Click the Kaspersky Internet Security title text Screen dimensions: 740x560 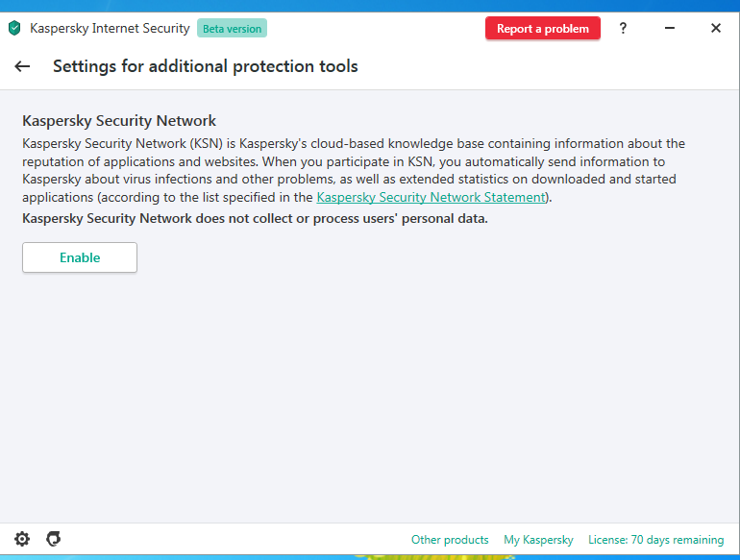[x=110, y=29]
